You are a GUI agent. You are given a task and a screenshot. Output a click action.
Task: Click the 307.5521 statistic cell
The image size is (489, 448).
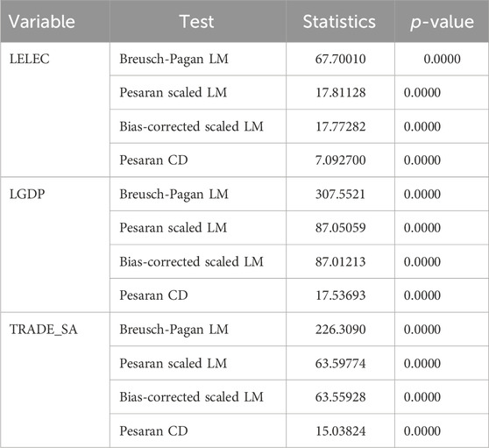coord(340,194)
